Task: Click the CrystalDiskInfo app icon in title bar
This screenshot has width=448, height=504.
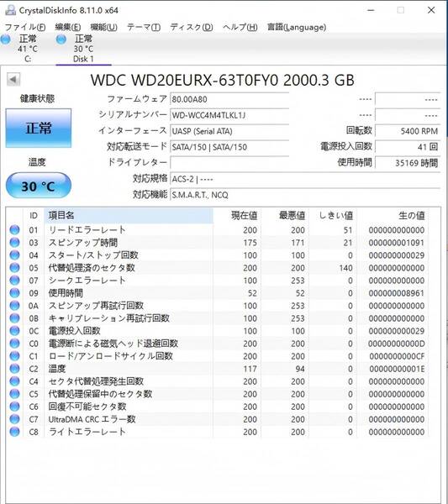Action: pyautogui.click(x=10, y=10)
